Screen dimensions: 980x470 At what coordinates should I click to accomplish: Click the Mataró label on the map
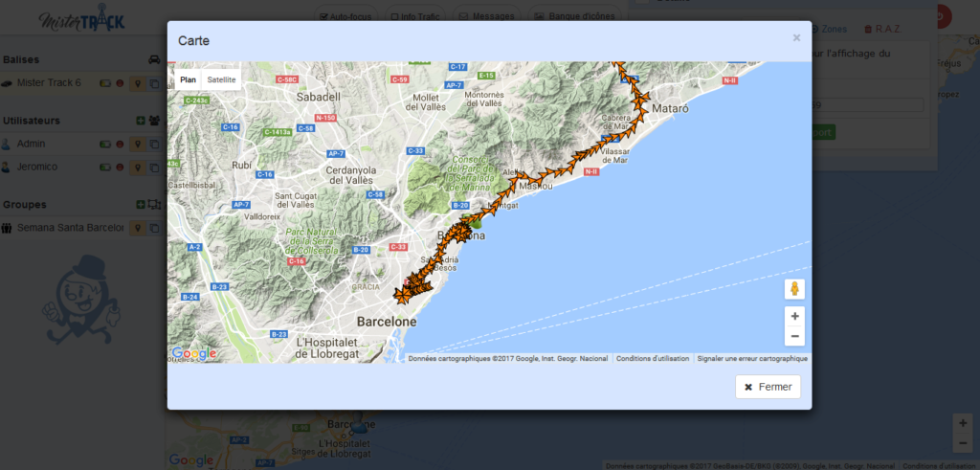(x=670, y=109)
